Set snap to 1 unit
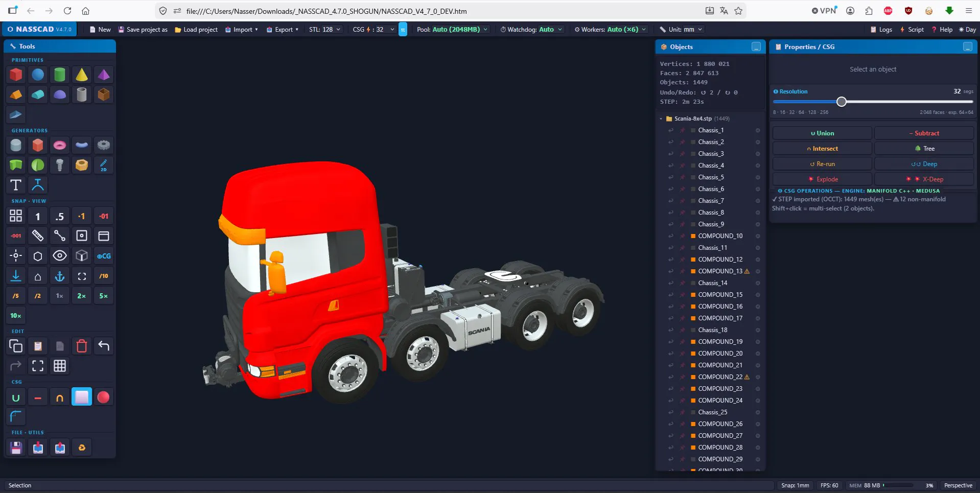This screenshot has height=493, width=980. (x=38, y=216)
